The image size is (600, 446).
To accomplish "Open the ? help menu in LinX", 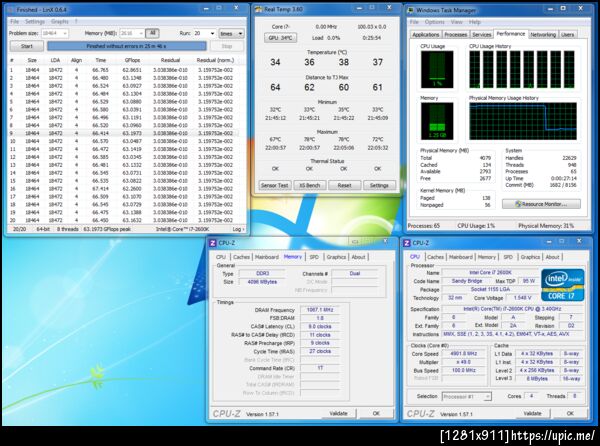I will (76, 21).
